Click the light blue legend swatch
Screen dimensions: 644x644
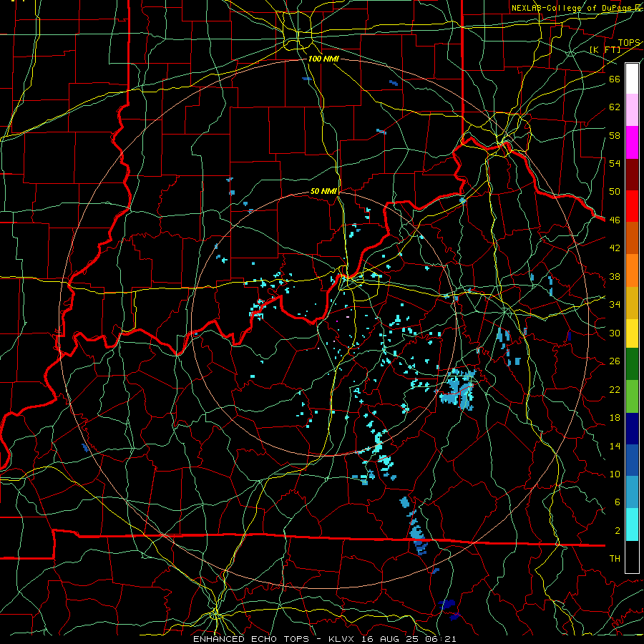632,492
